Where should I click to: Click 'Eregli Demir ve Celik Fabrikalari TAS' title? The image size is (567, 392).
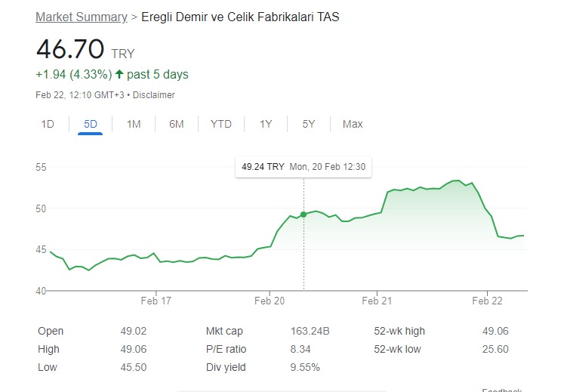(240, 17)
